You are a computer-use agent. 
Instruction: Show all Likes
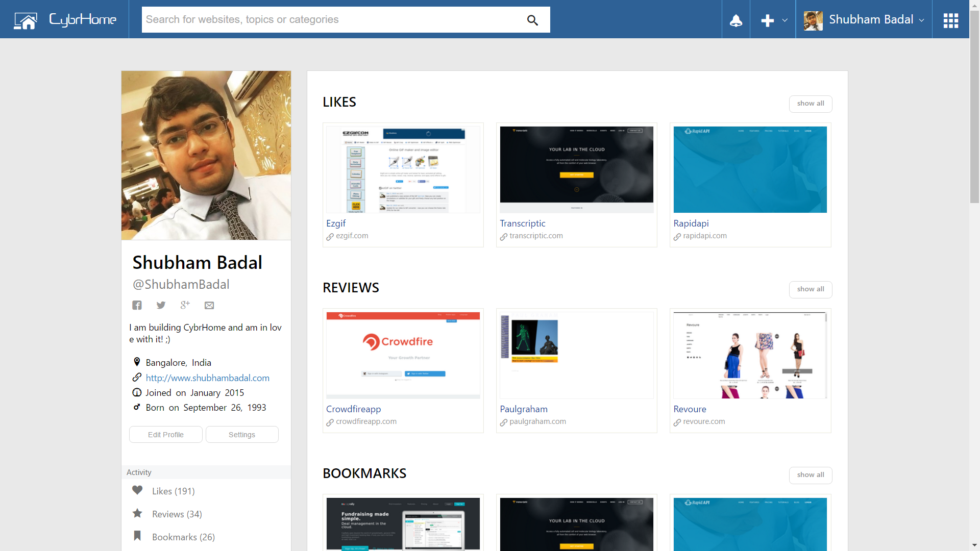point(811,104)
